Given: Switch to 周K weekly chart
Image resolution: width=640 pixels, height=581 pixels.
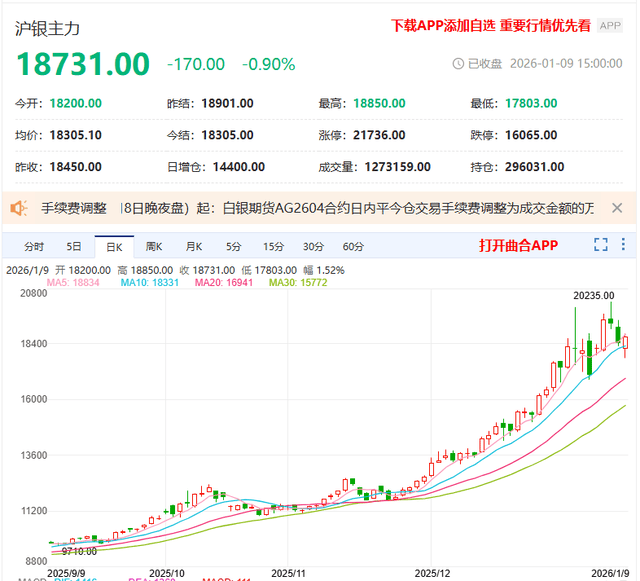Looking at the screenshot, I should pyautogui.click(x=153, y=246).
